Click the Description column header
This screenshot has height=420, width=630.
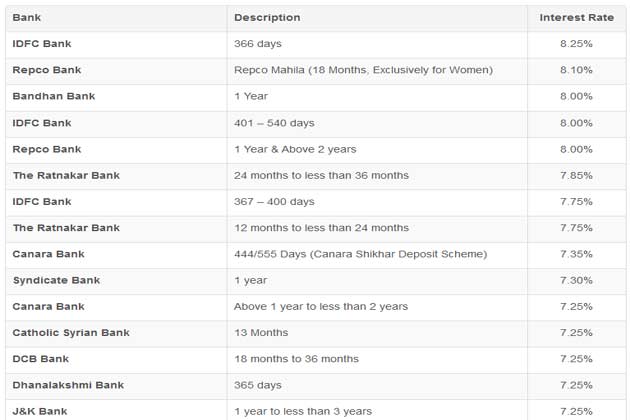pos(267,18)
